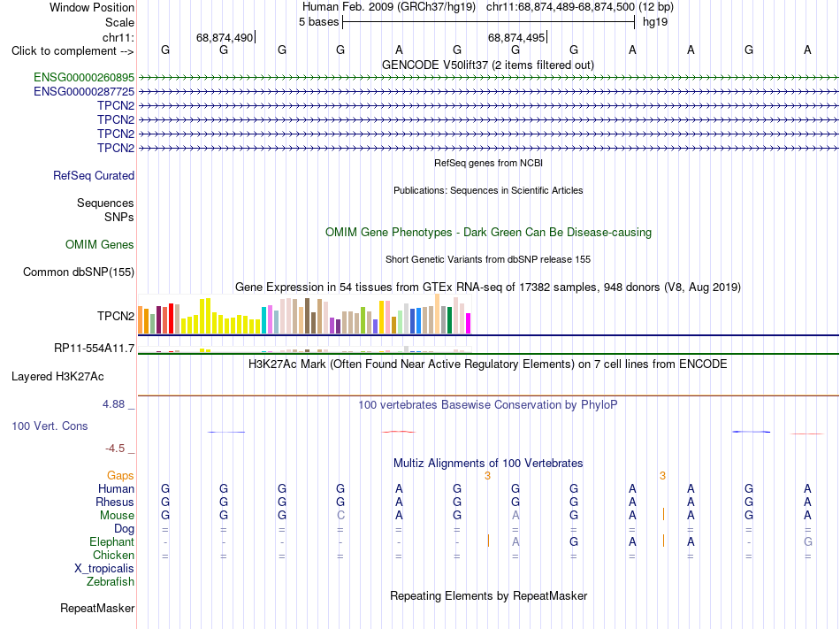Open the RefSeq Curated track label
Image resolution: width=840 pixels, height=629 pixels.
click(x=94, y=176)
